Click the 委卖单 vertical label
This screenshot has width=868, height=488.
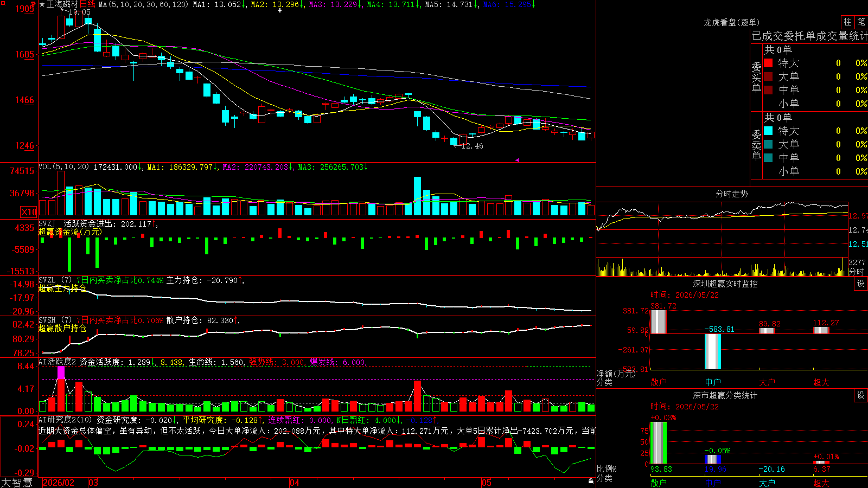pyautogui.click(x=756, y=145)
